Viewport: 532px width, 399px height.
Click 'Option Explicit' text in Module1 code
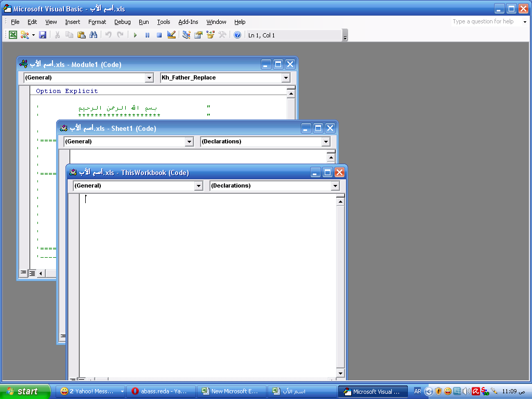click(67, 91)
